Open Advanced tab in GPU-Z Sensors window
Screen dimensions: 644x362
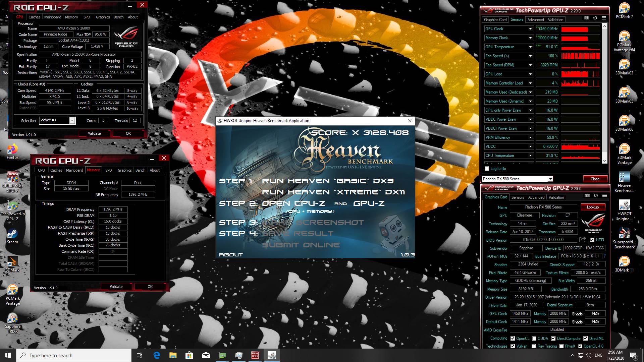tap(535, 20)
